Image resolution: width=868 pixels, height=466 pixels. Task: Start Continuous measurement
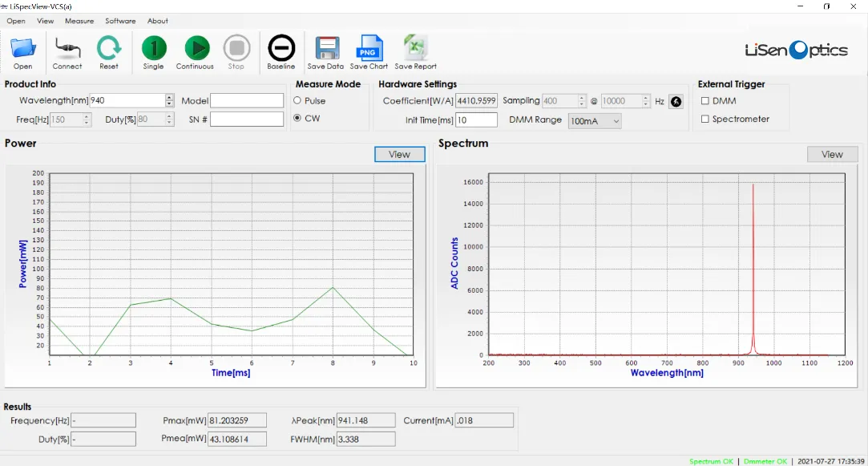pos(196,49)
